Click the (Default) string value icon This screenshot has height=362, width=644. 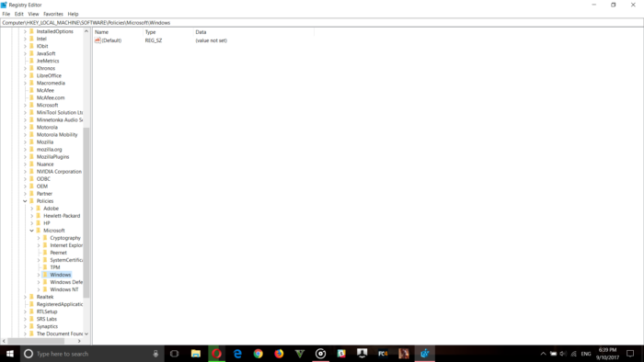coord(98,40)
